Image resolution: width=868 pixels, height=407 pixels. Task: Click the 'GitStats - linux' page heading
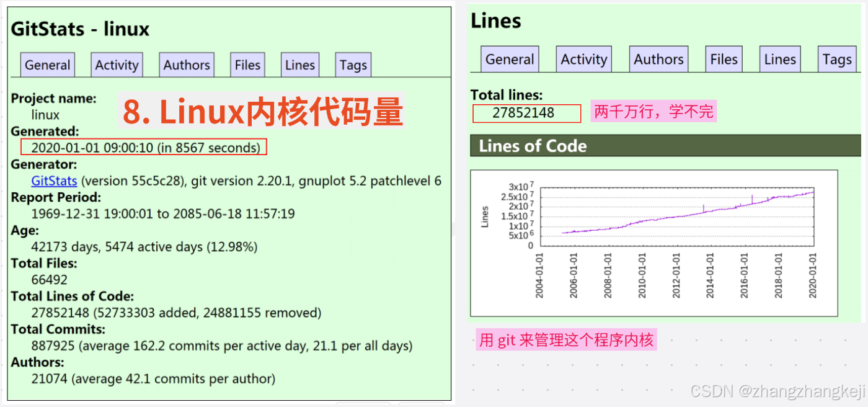point(80,29)
